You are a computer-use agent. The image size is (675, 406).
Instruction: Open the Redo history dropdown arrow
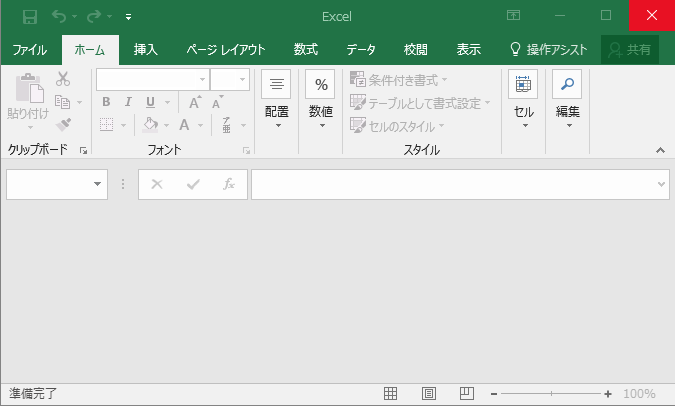tap(109, 16)
